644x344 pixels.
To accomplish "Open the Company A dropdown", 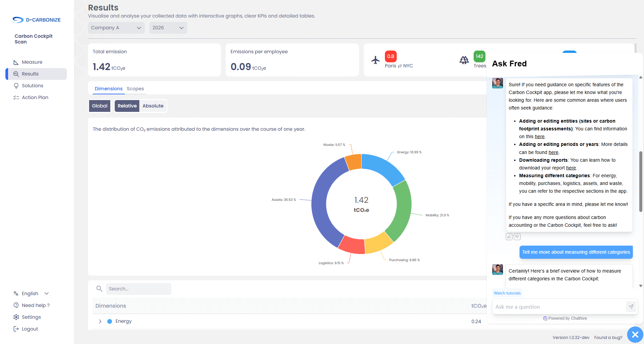I will click(x=116, y=28).
